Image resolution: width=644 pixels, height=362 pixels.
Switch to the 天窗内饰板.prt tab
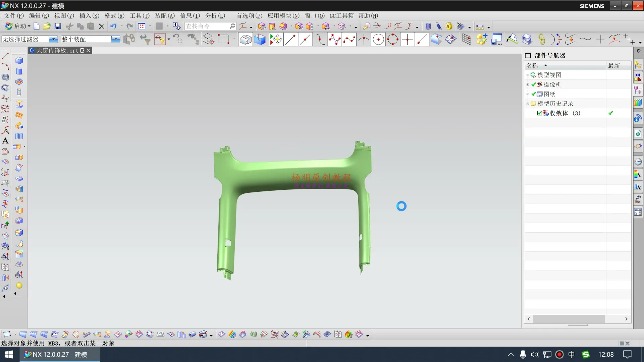(57, 50)
